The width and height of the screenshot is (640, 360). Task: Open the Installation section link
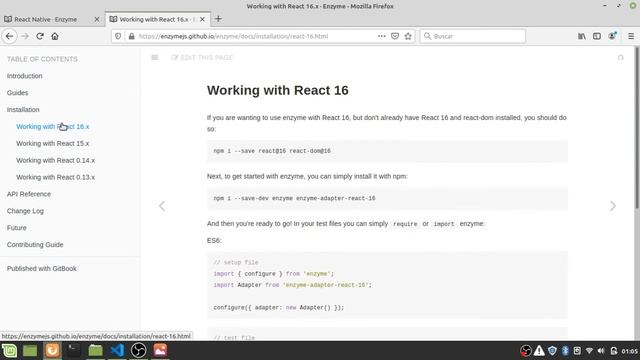23,109
